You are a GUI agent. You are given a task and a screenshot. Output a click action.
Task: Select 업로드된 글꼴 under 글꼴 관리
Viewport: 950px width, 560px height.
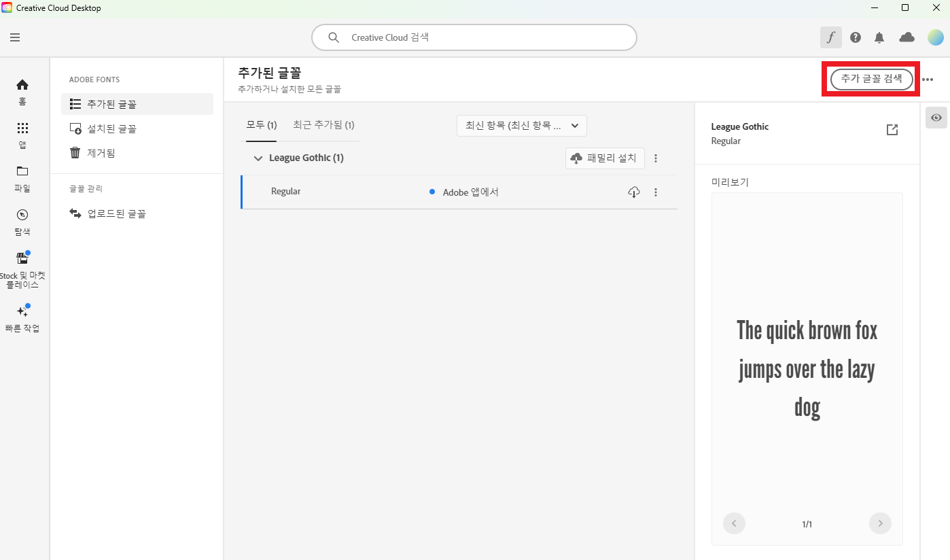(137, 213)
